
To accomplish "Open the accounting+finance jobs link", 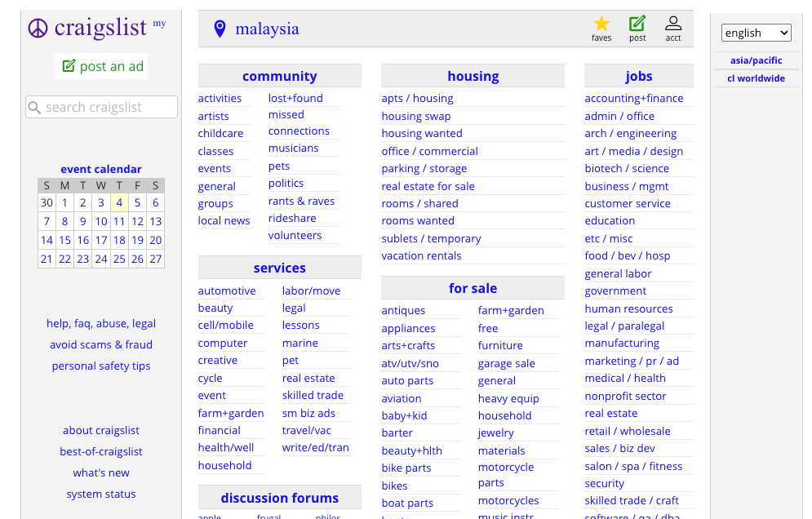I will click(x=634, y=98).
